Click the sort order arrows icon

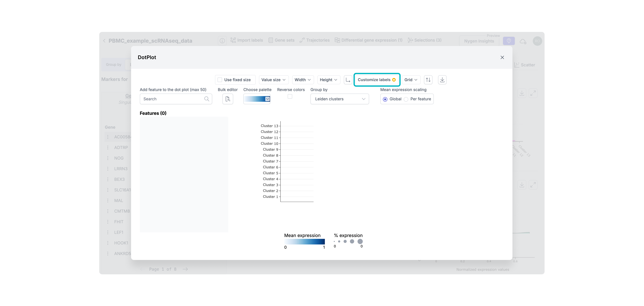pyautogui.click(x=428, y=80)
